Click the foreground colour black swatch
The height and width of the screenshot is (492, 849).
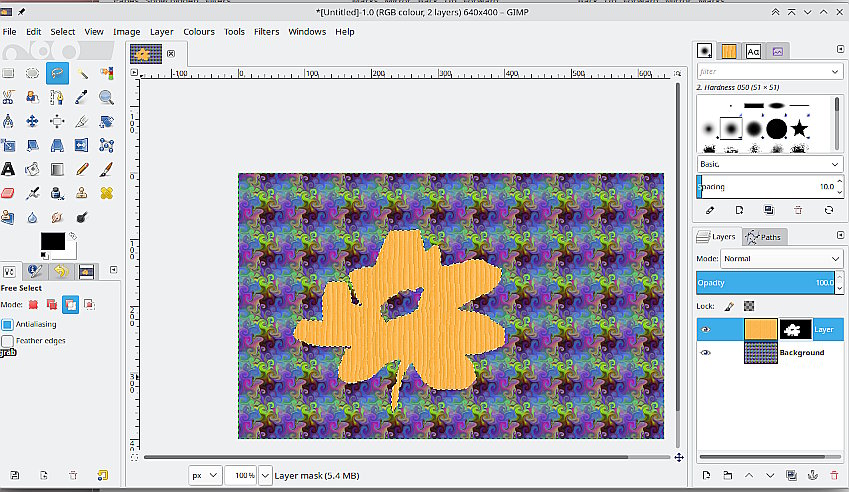(52, 241)
